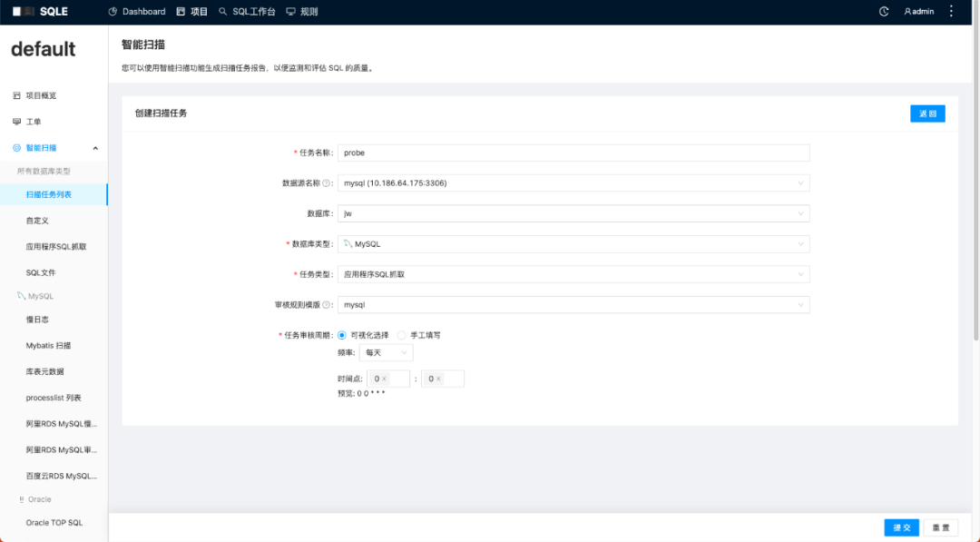Open the clock history icon in header
980x542 pixels.
(x=884, y=11)
